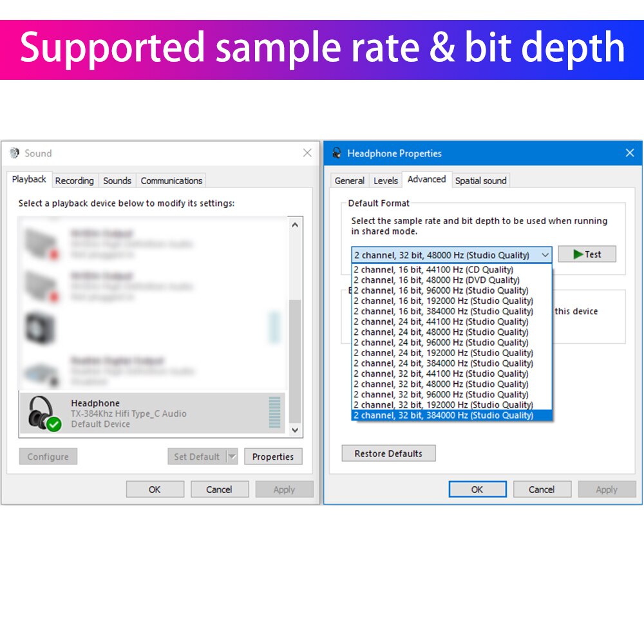Cancel the Sound window

220,489
